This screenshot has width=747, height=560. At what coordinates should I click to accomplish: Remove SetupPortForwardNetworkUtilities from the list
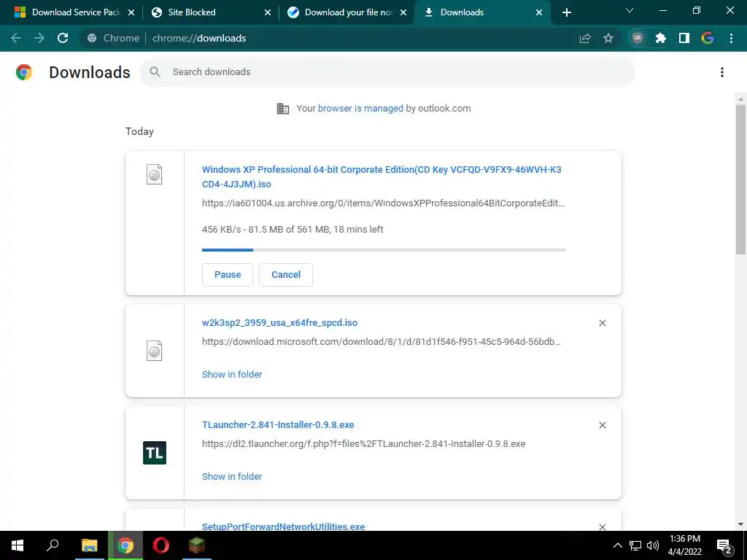(603, 526)
